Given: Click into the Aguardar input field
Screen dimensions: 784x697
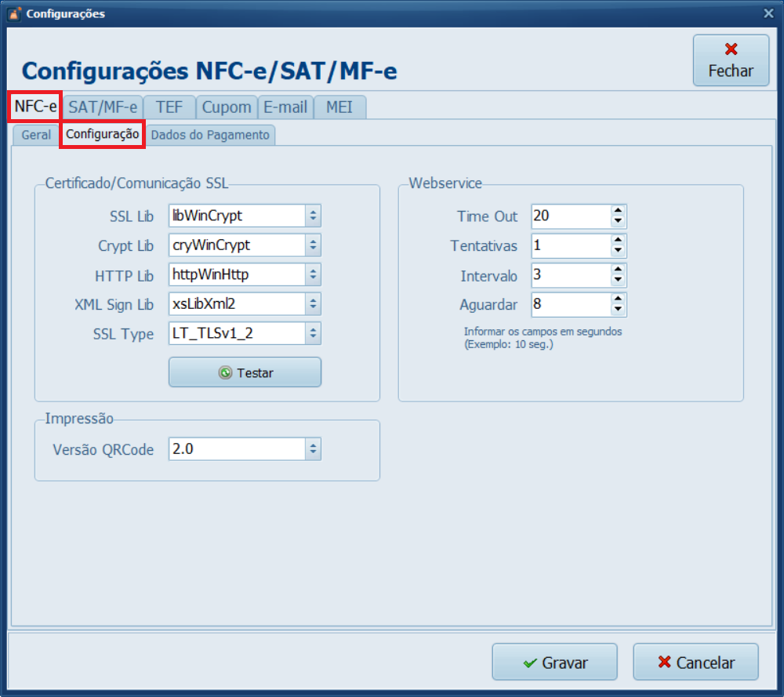Looking at the screenshot, I should click(569, 304).
